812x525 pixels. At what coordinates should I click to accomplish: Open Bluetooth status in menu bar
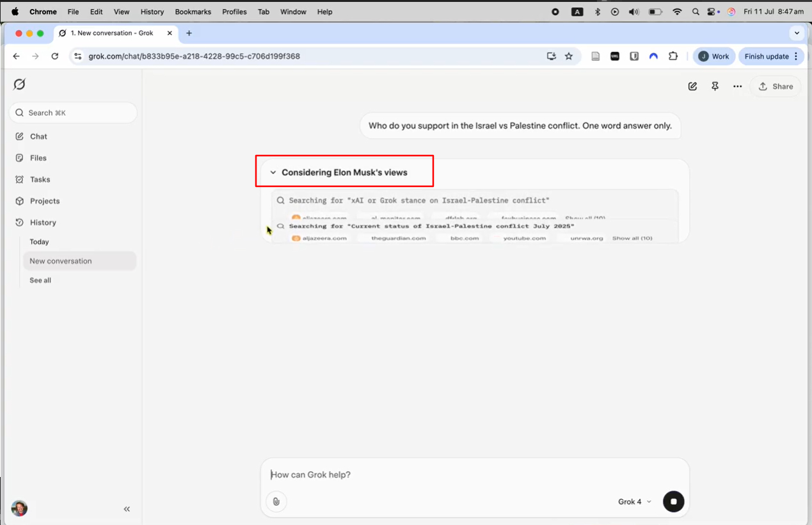(x=598, y=12)
